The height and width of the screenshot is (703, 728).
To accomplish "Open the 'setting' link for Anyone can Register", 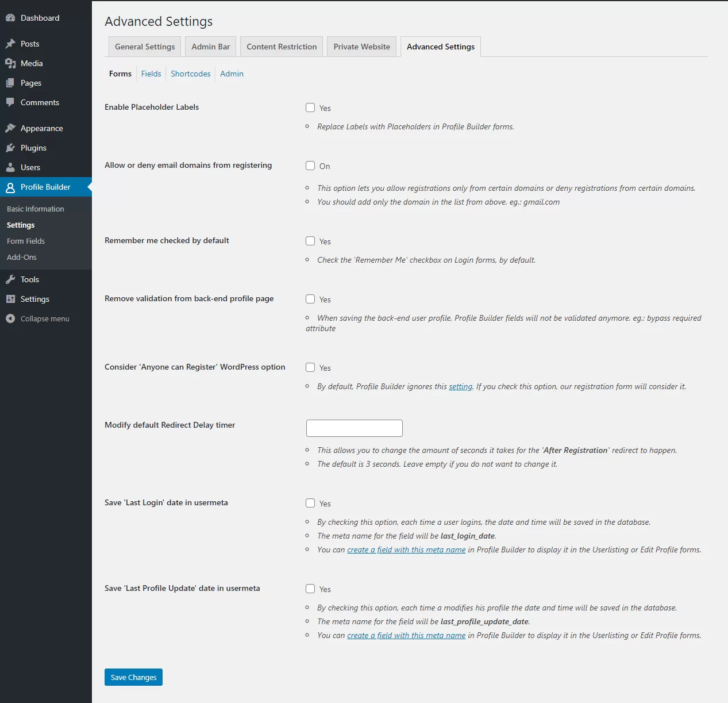I will pyautogui.click(x=461, y=386).
